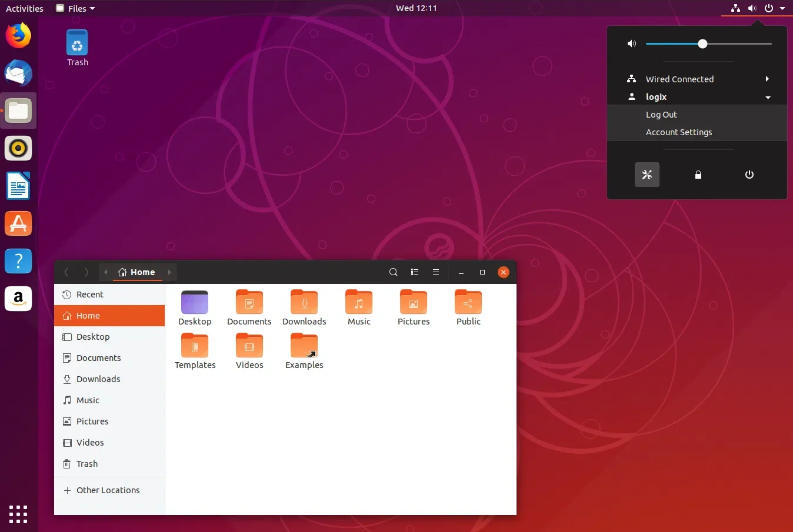Select Documents in Files sidebar
This screenshot has height=532, width=793.
click(109, 358)
